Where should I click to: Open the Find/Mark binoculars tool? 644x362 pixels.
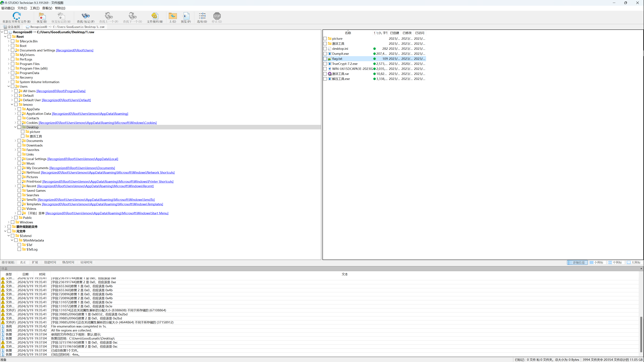(85, 16)
